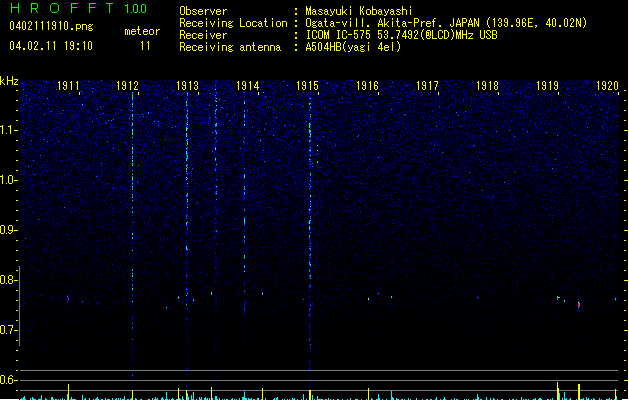This screenshot has width=629, height=400.
Task: Select antenna text A504HB(yagi 4el)
Action: click(x=353, y=47)
